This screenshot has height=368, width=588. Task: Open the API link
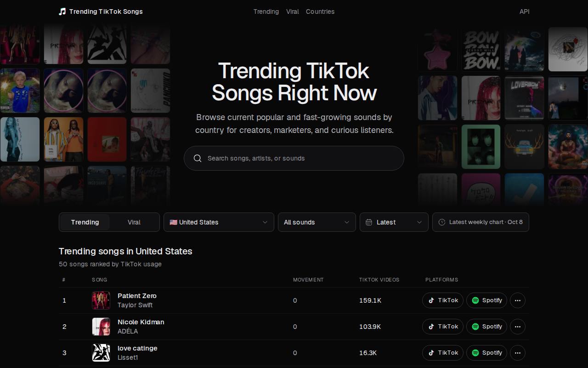pyautogui.click(x=524, y=11)
